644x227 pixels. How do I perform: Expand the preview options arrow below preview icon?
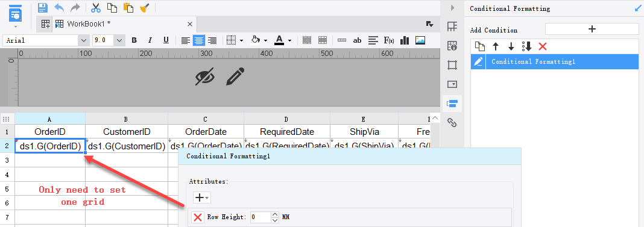click(15, 26)
